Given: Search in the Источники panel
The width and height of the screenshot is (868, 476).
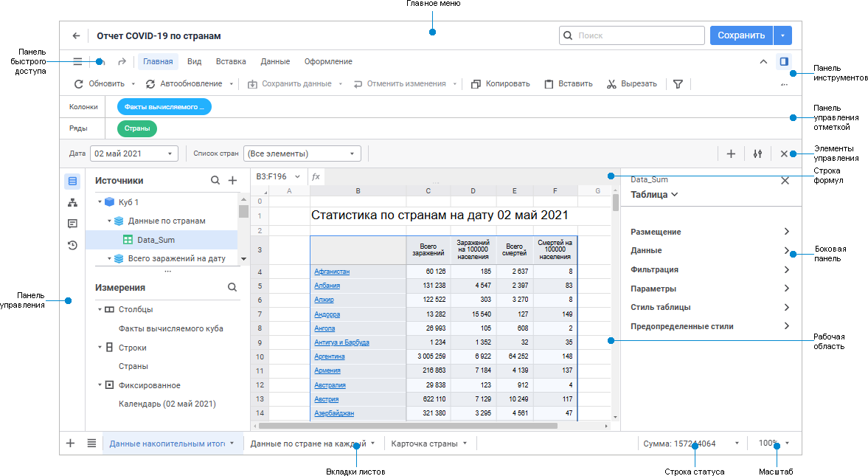Looking at the screenshot, I should pos(215,180).
